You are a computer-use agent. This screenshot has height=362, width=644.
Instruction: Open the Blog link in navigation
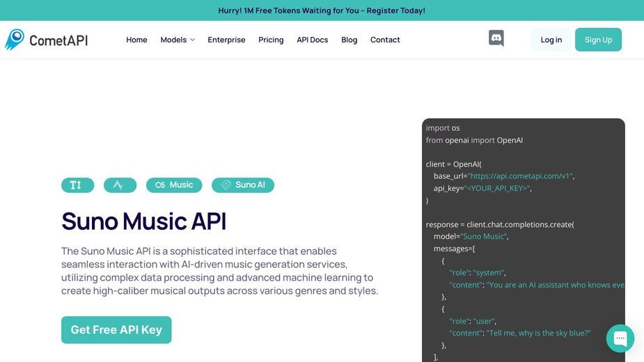[x=349, y=40]
